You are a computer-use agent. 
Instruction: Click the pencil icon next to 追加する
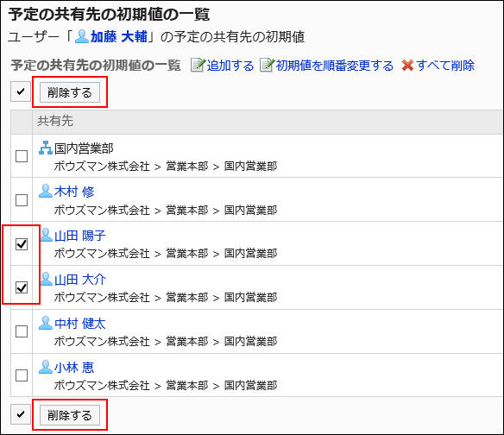(x=198, y=65)
